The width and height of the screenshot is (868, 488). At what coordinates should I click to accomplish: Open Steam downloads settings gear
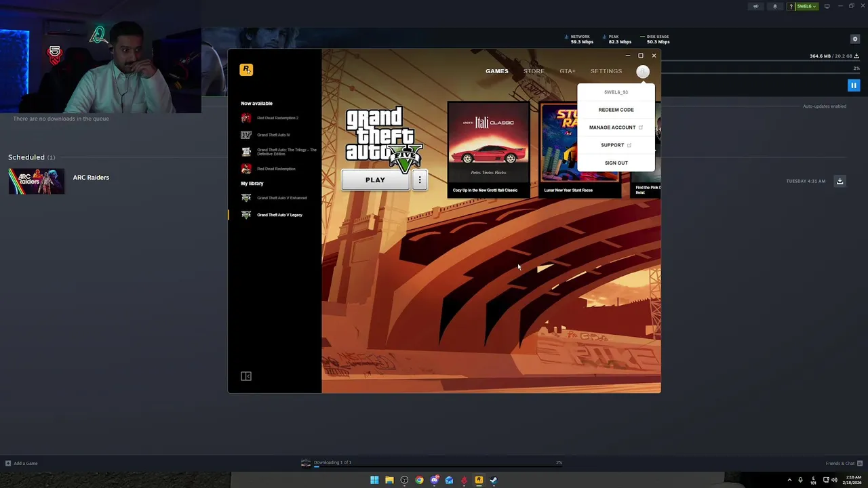(855, 39)
